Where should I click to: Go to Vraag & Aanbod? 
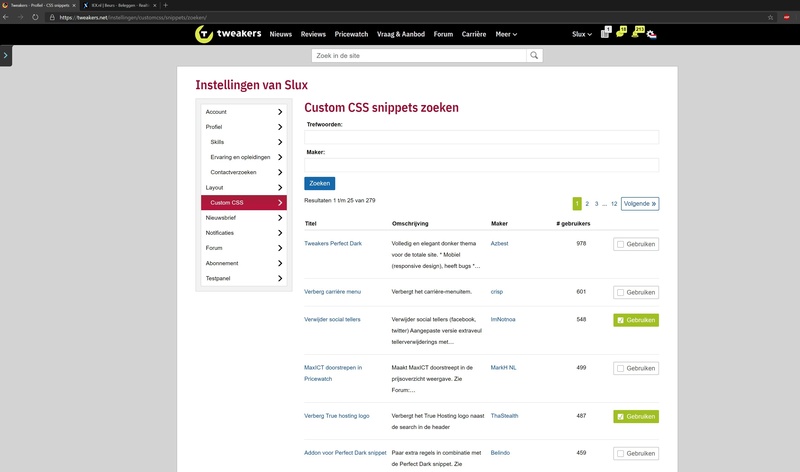[401, 34]
